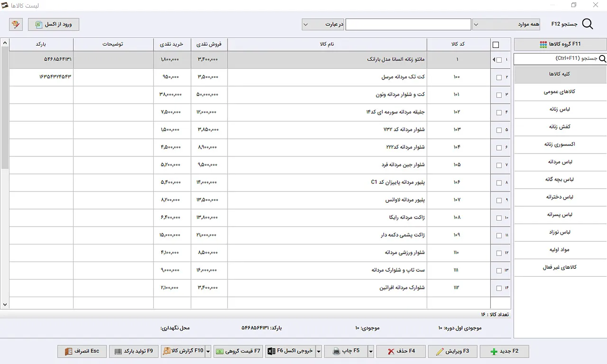Click ورود از اکسل import button

54,24
